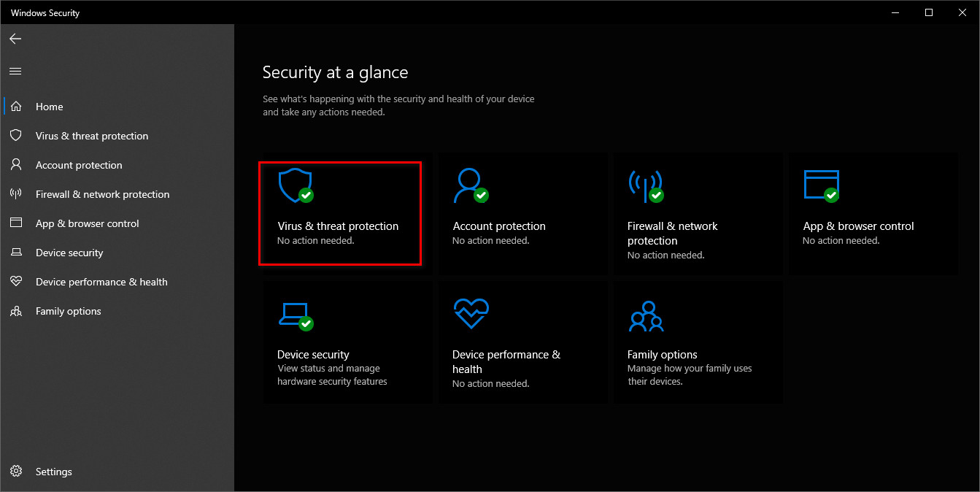Toggle the hamburger navigation menu
The image size is (980, 492).
click(15, 71)
